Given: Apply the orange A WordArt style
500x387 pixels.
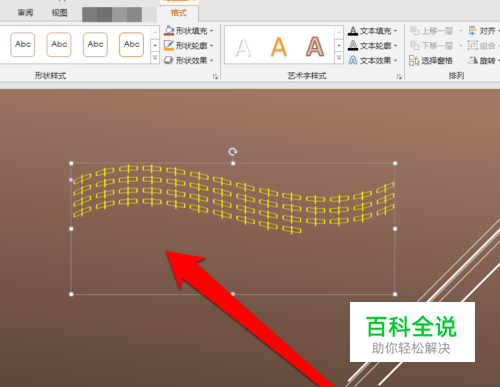Looking at the screenshot, I should pyautogui.click(x=279, y=47).
